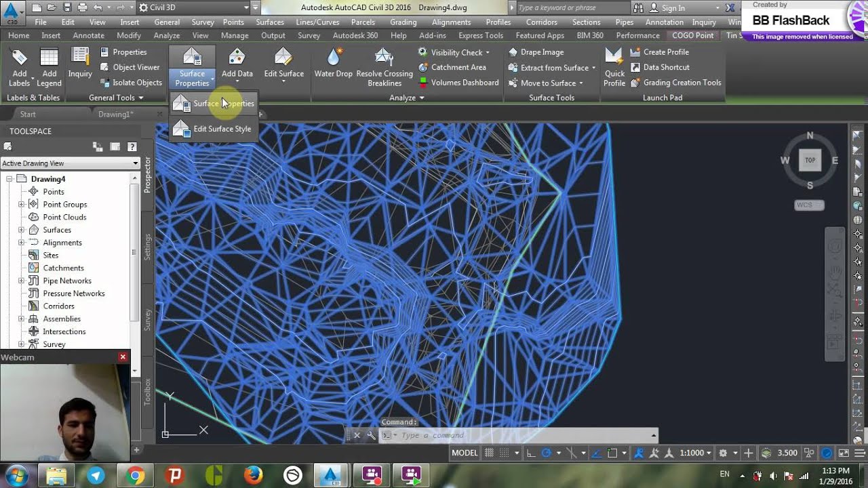Activate the Water Drop tool
This screenshot has height=488, width=868.
pyautogui.click(x=333, y=64)
